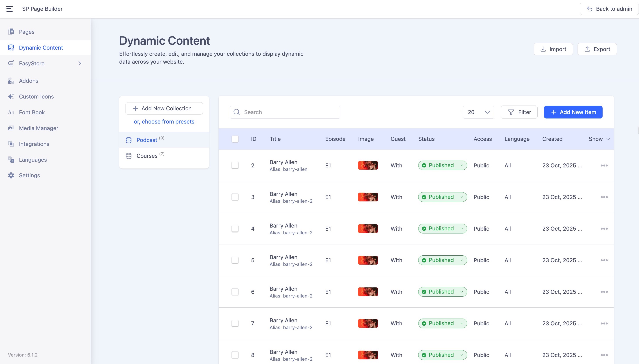Click the Addons sidebar icon
The width and height of the screenshot is (639, 364).
coord(11,81)
